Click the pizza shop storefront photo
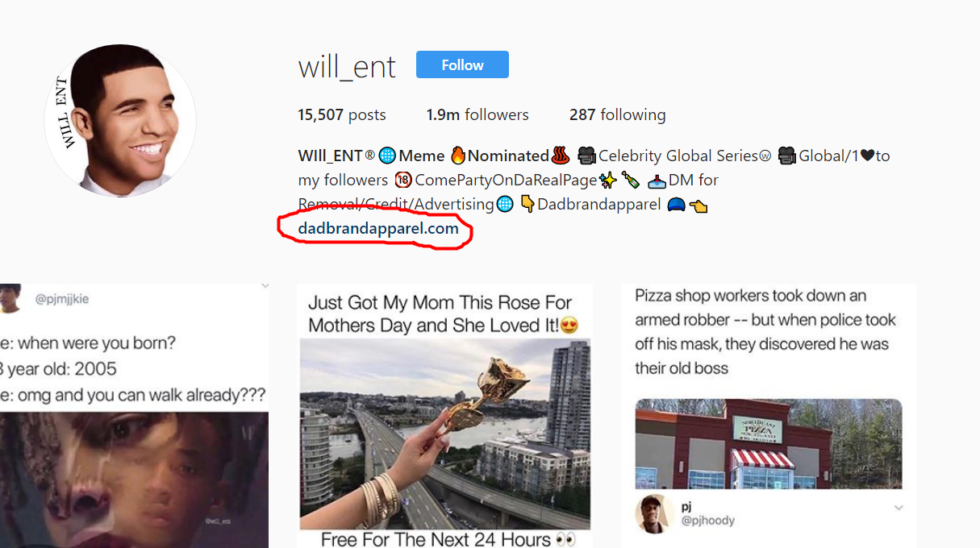 [769, 443]
